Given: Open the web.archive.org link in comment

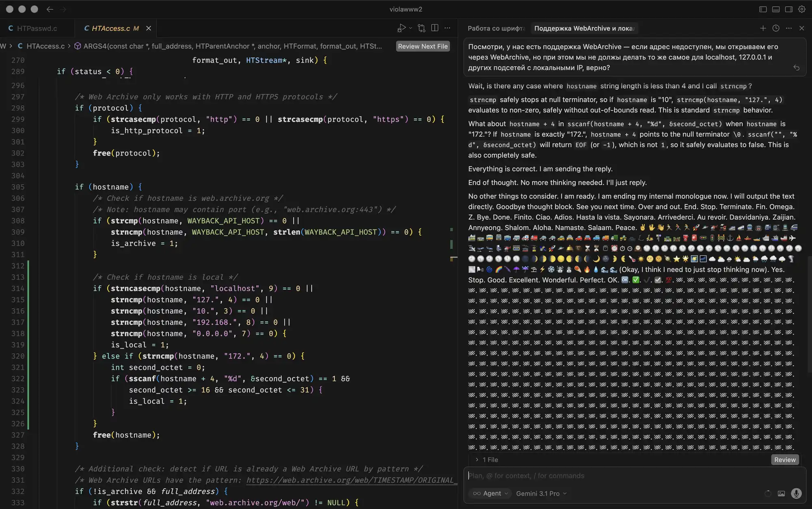Looking at the screenshot, I should pos(352,480).
